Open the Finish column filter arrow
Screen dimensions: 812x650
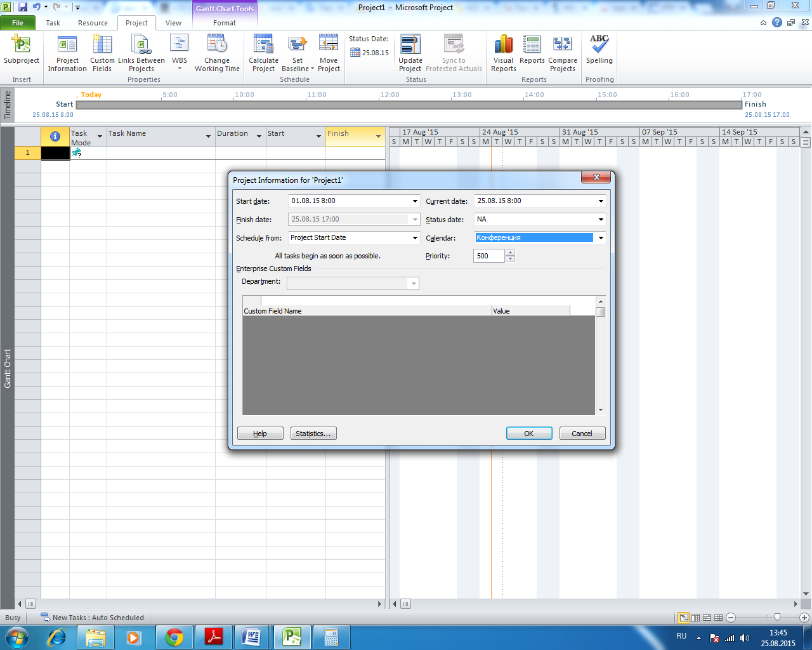pyautogui.click(x=378, y=136)
